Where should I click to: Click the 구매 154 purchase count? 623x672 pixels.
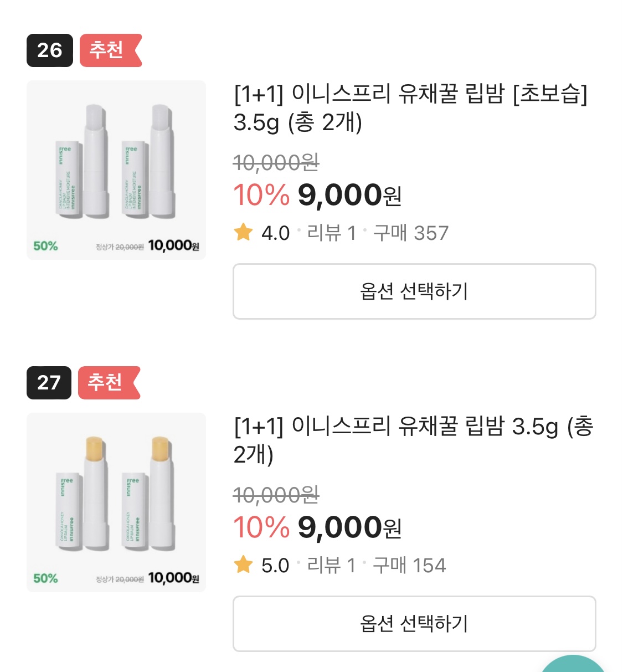[409, 566]
